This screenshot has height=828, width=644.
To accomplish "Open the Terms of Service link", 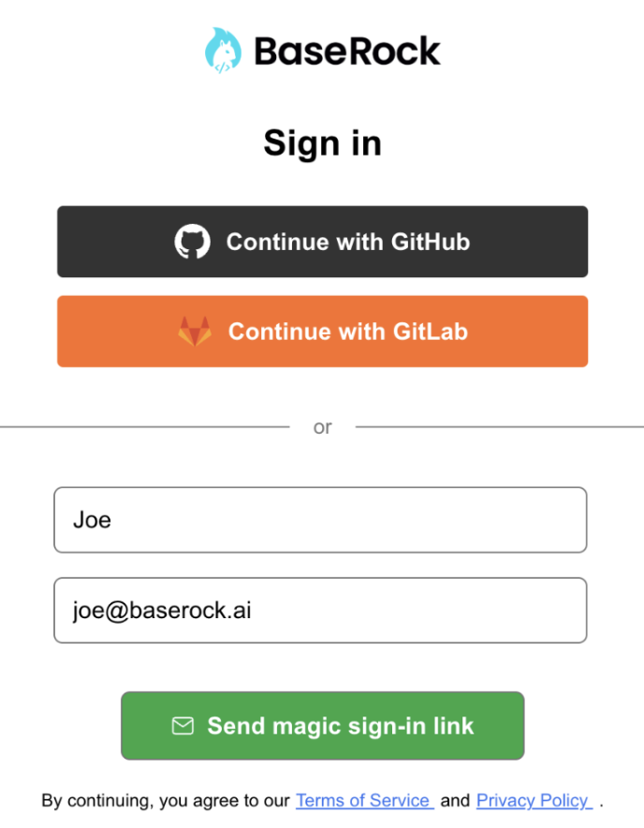I will (x=364, y=801).
